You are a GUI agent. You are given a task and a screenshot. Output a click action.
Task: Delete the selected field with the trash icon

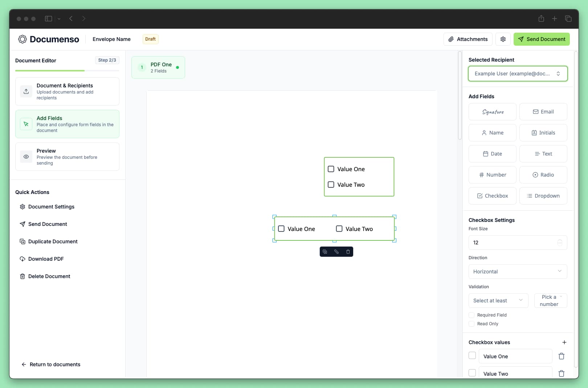pyautogui.click(x=348, y=251)
